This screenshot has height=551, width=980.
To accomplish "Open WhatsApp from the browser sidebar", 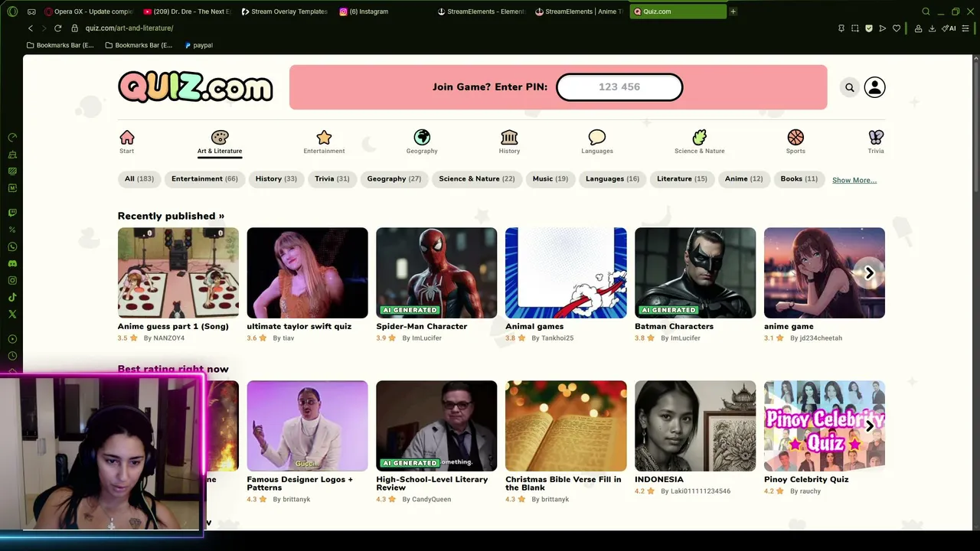I will [x=12, y=246].
